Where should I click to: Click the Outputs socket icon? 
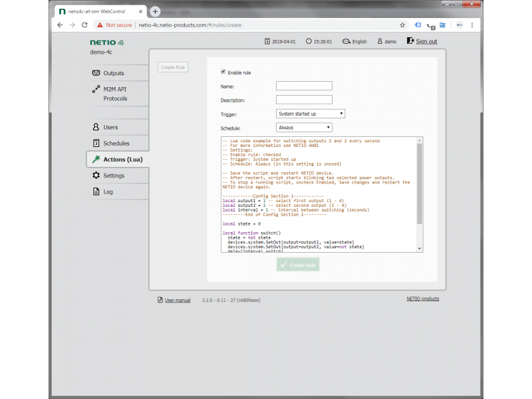pyautogui.click(x=96, y=73)
